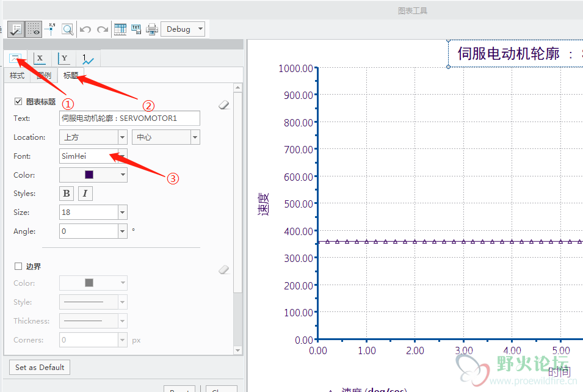Edit the title Text input field

click(129, 118)
